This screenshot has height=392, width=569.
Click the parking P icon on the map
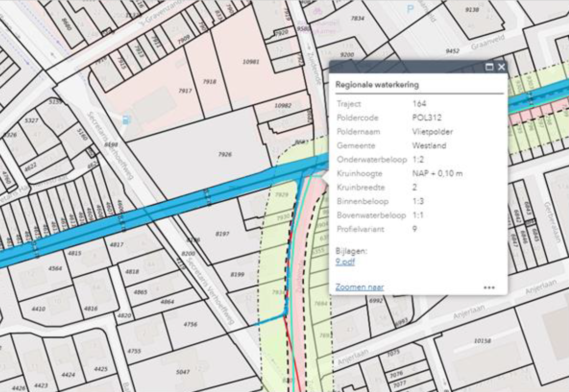(x=411, y=9)
